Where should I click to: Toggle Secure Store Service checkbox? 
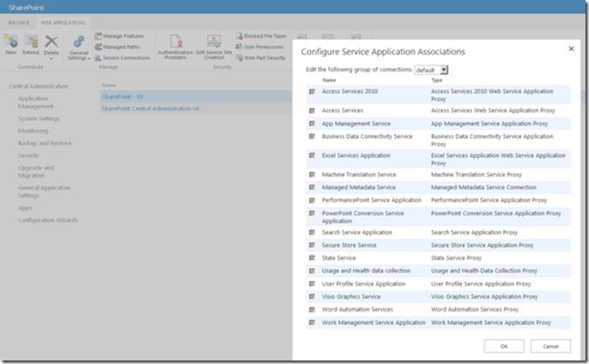pyautogui.click(x=312, y=245)
